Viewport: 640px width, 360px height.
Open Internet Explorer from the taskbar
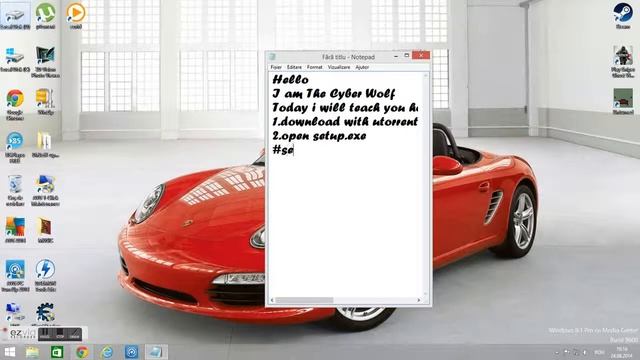(107, 352)
